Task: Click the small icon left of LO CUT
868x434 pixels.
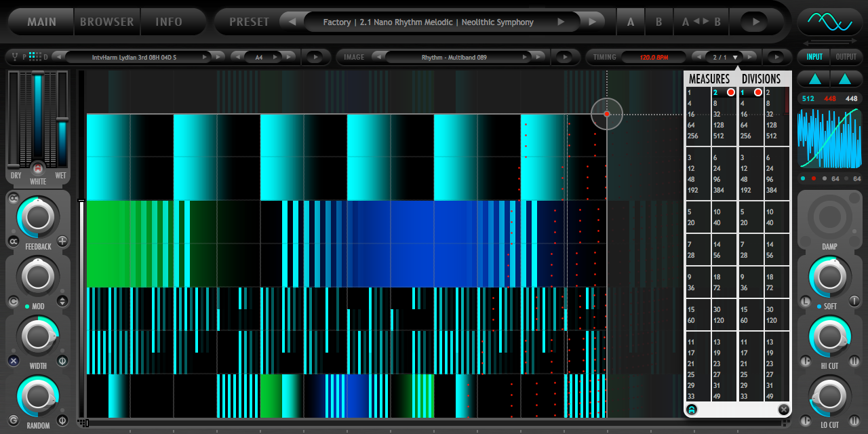Action: click(x=806, y=420)
